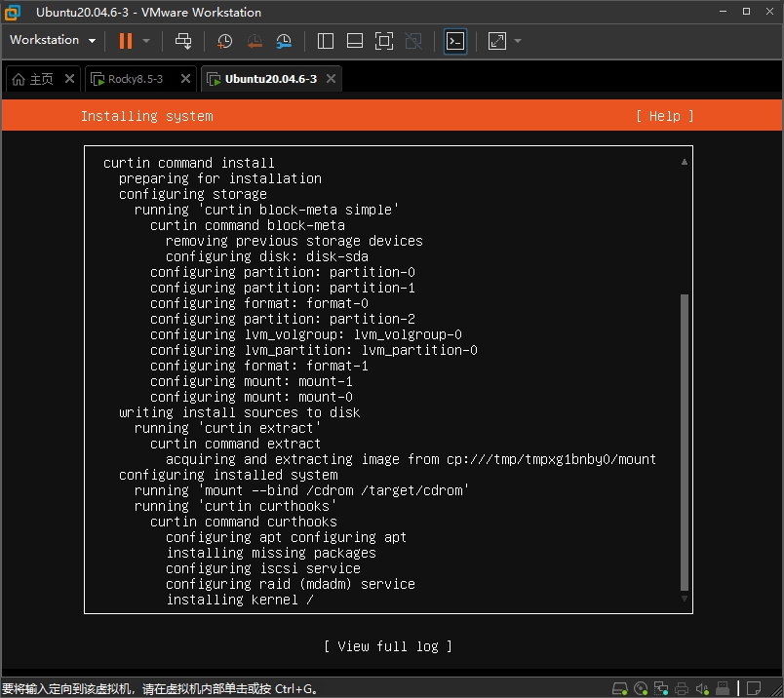Screen dimensions: 784x698
Task: Pause the virtual machine with the orange button
Action: [126, 41]
